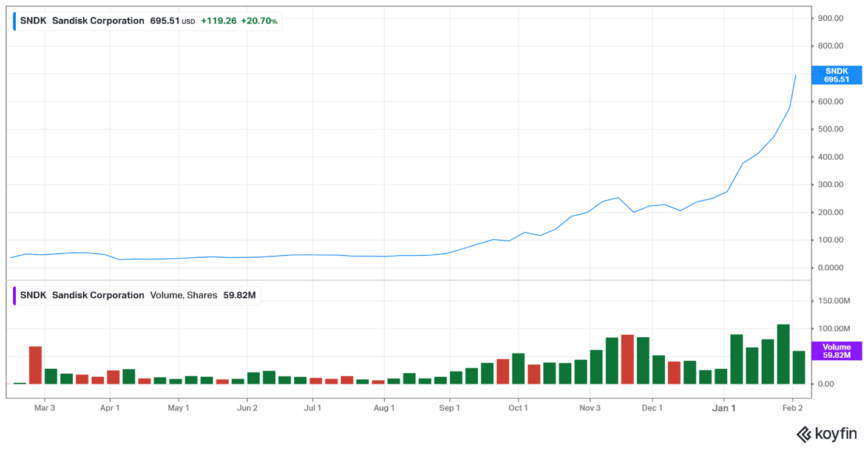The image size is (868, 449).
Task: Click the Jul 1 date label
Action: (313, 408)
